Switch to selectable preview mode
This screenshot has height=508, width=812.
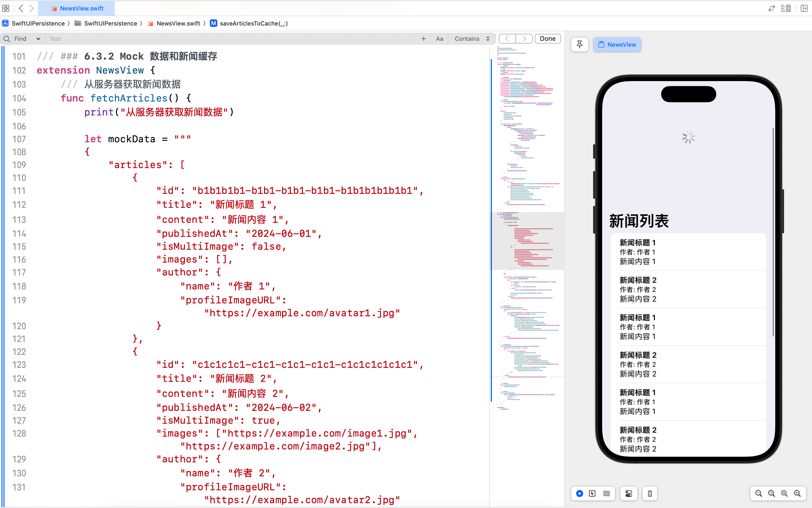point(592,493)
